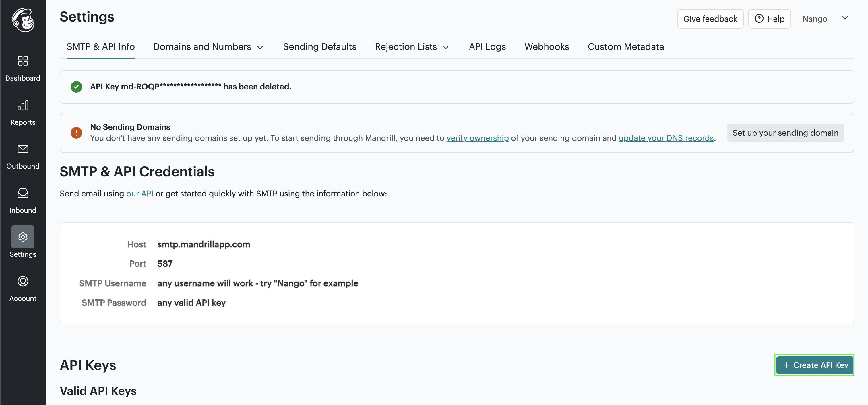The image size is (868, 405).
Task: Select the Settings gear icon
Action: click(23, 237)
